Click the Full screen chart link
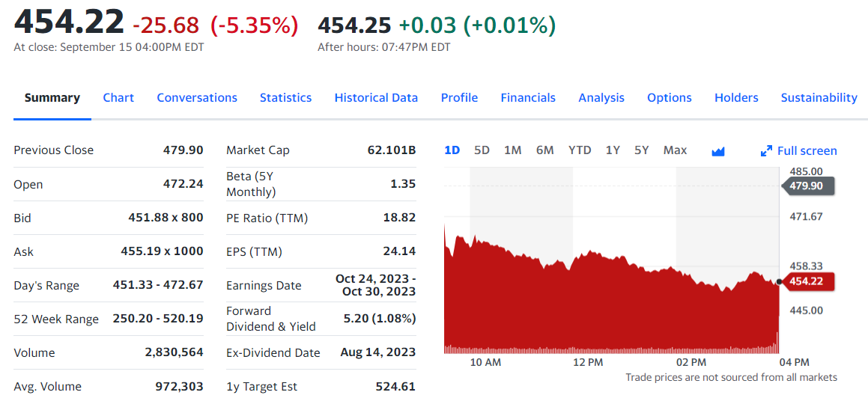The width and height of the screenshot is (868, 413). (807, 151)
